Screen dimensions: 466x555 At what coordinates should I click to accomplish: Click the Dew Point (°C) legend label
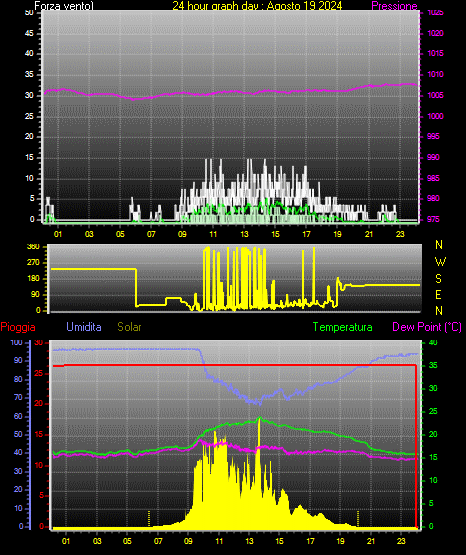click(x=427, y=327)
